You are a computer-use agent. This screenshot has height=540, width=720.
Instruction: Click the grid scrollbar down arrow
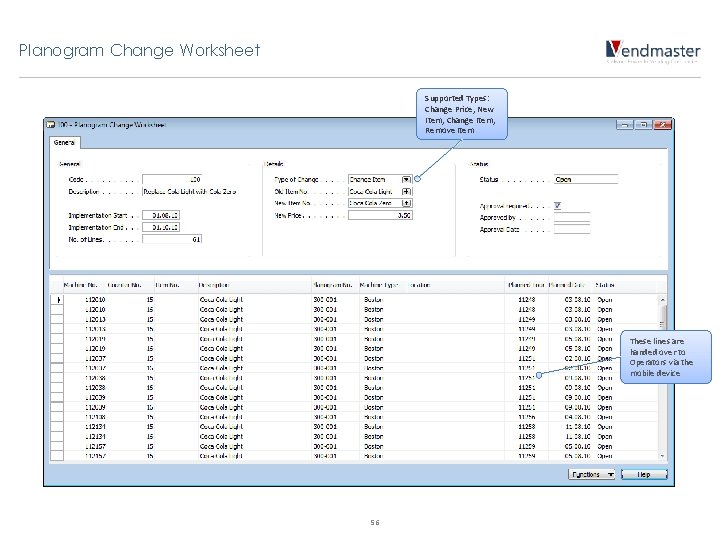coord(662,456)
